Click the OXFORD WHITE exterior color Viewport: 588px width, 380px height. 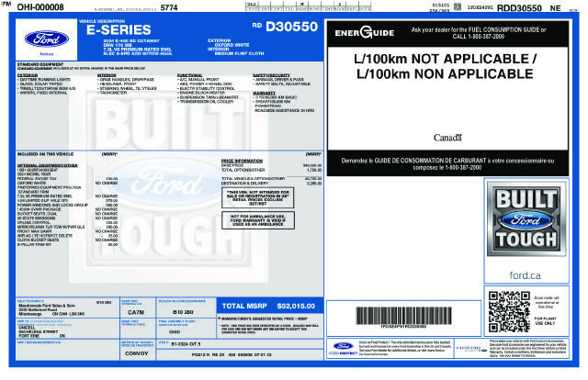pyautogui.click(x=232, y=45)
